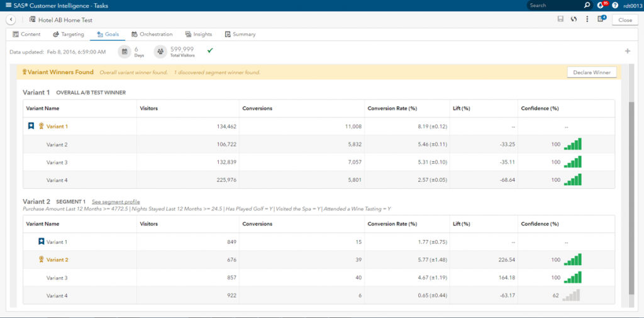Open the three-dot more options menu
Image resolution: width=644 pixels, height=318 pixels.
point(587,20)
